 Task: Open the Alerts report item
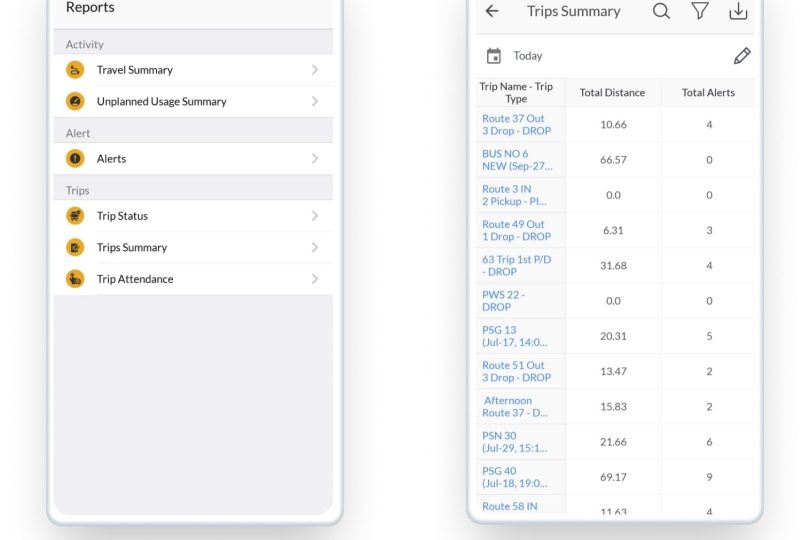pyautogui.click(x=111, y=159)
